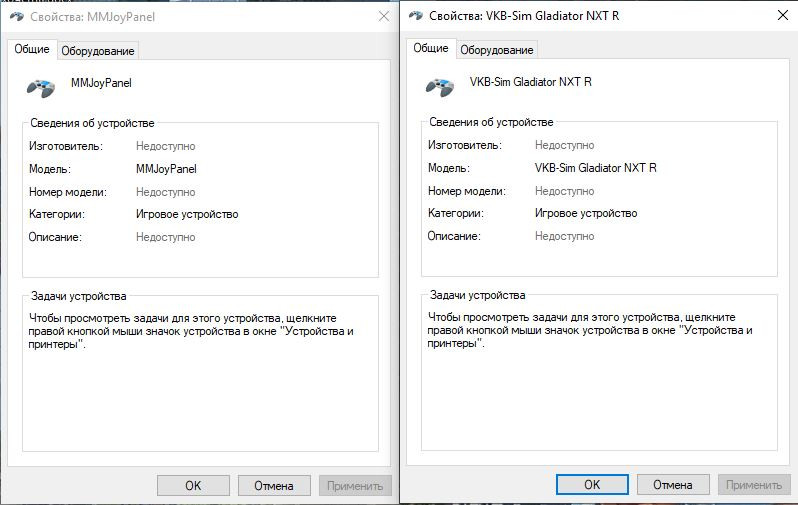Click Задачи устройства group title in VKB-Sim window

click(477, 295)
